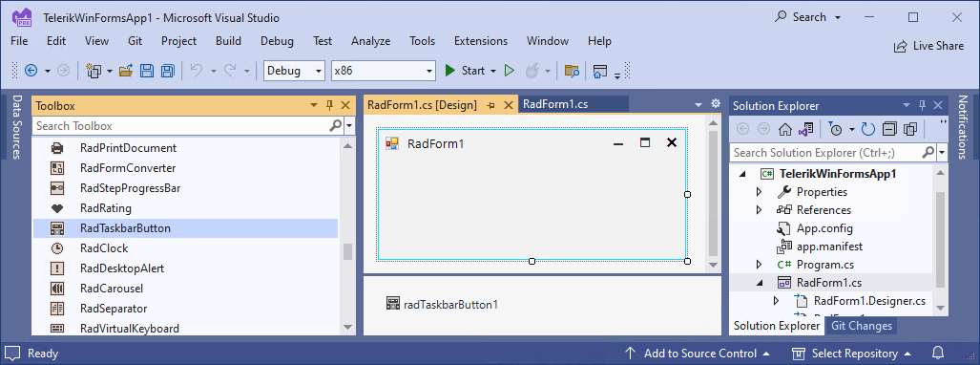
Task: Click the Live Share icon
Action: pyautogui.click(x=901, y=46)
